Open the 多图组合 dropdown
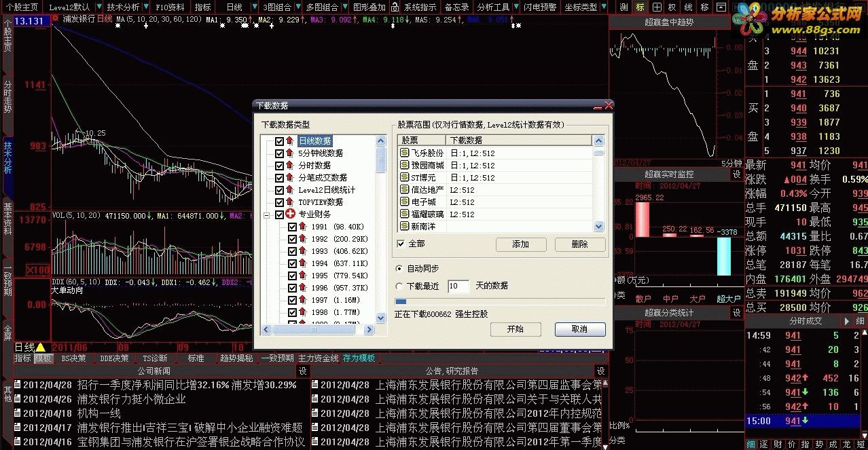Screen dimensions: 868x450 click(325, 7)
